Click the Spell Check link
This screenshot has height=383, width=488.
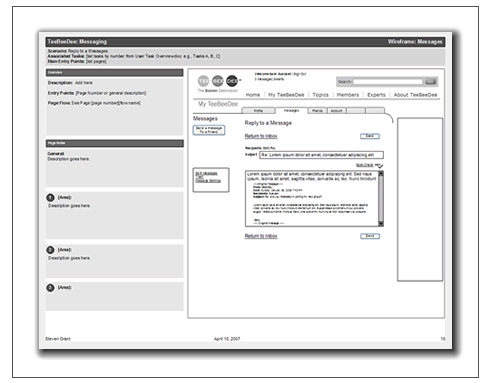pos(364,165)
